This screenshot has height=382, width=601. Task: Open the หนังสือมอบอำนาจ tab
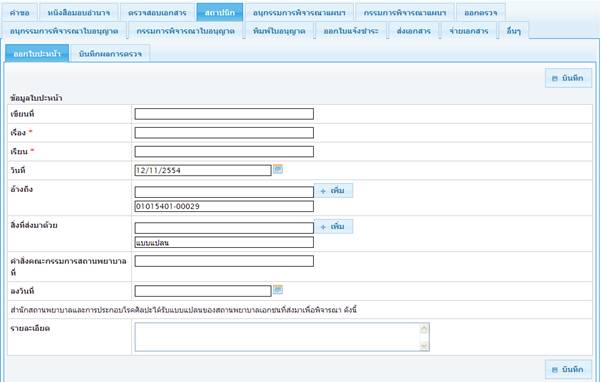79,13
